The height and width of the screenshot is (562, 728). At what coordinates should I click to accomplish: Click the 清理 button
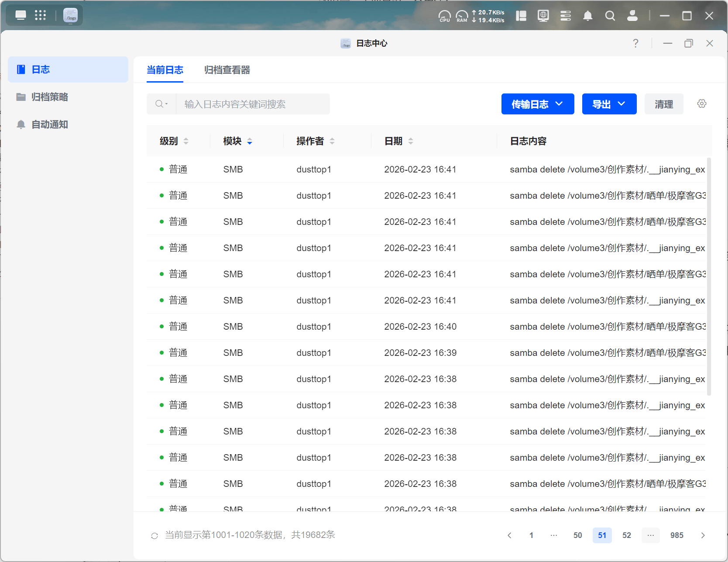663,104
